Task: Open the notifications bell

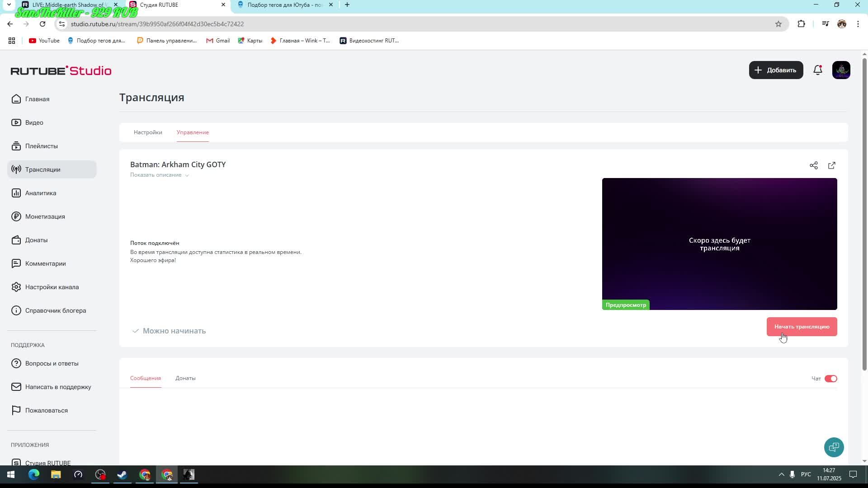Action: [x=817, y=70]
